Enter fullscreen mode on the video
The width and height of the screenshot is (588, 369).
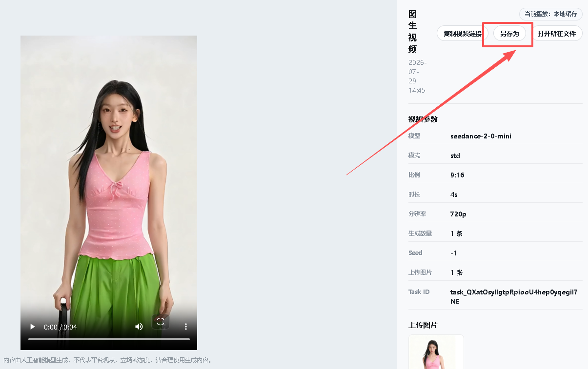coord(160,321)
